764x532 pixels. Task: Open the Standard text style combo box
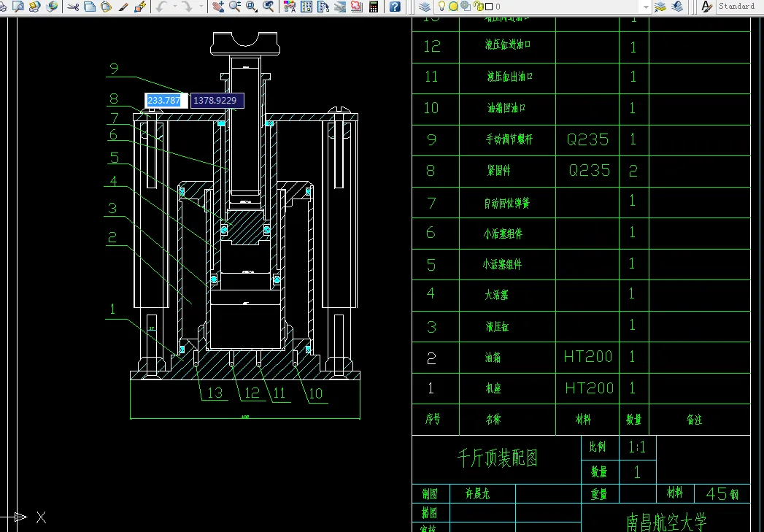tap(740, 7)
